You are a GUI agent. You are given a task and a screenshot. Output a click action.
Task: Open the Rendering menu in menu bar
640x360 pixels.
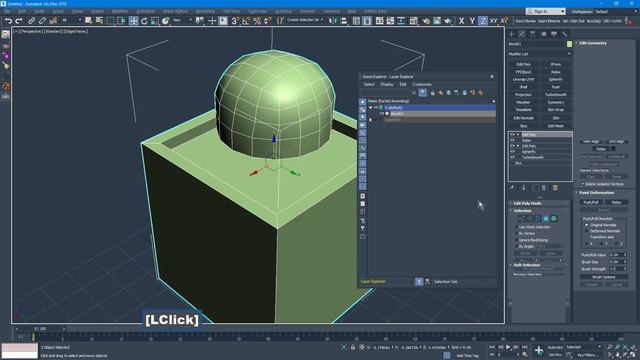[x=205, y=11]
